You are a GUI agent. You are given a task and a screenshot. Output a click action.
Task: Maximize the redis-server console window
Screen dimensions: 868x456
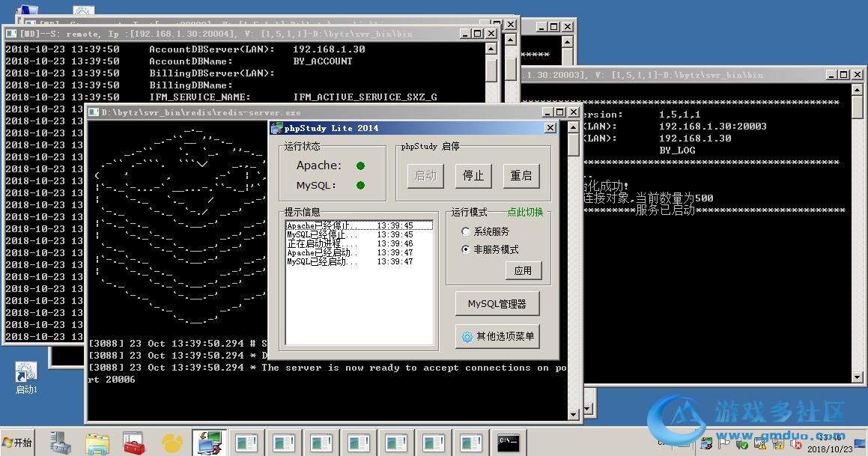pos(559,112)
